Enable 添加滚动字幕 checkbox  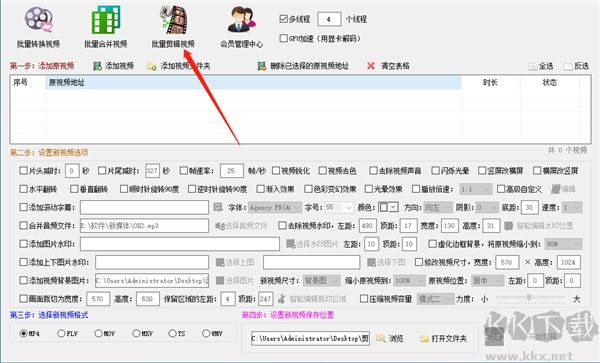coord(23,207)
